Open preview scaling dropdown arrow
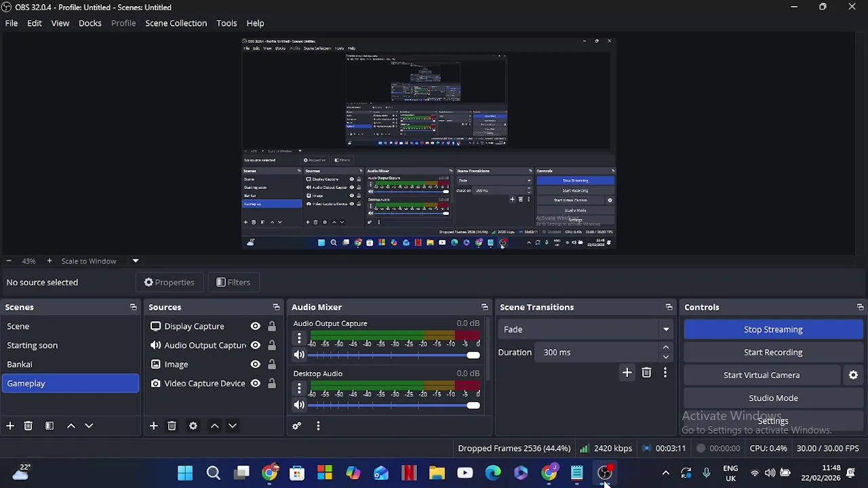The width and height of the screenshot is (868, 488). tap(136, 261)
